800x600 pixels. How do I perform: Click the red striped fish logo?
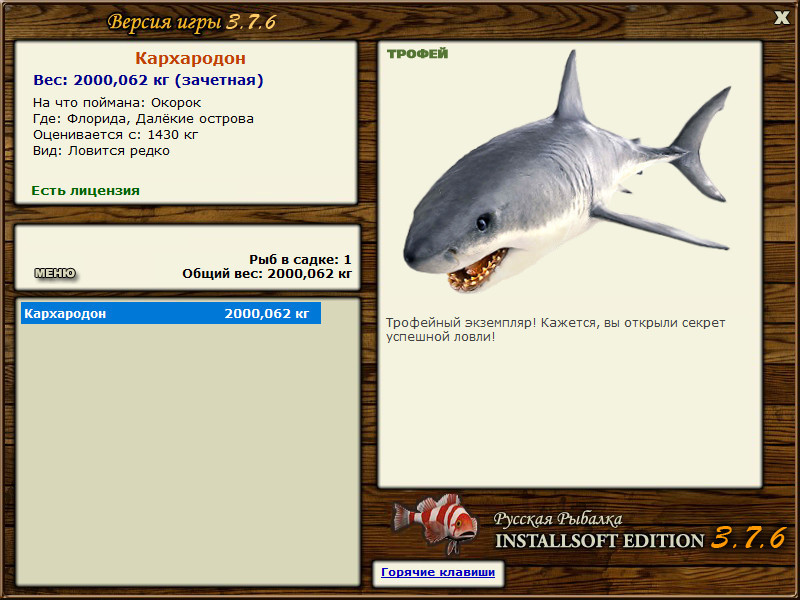point(435,523)
